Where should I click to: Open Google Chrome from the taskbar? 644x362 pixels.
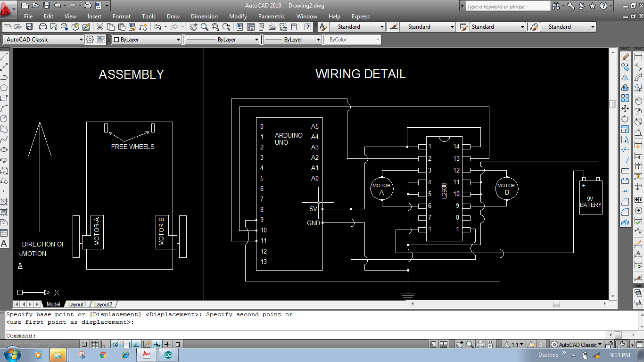point(103,355)
